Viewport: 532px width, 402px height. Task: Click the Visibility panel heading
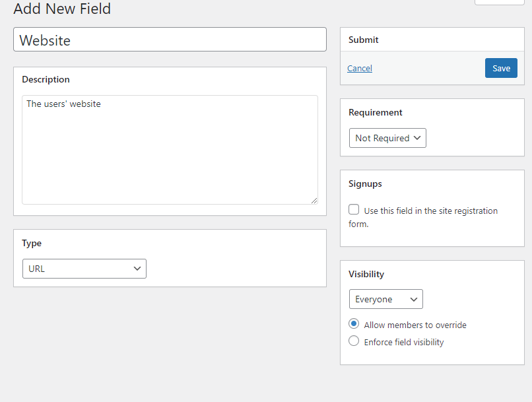point(366,274)
